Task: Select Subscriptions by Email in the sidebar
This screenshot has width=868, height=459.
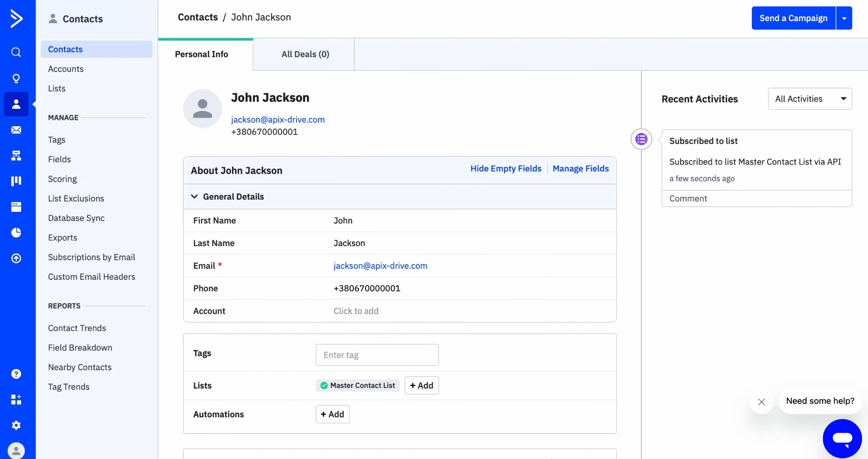Action: [91, 257]
